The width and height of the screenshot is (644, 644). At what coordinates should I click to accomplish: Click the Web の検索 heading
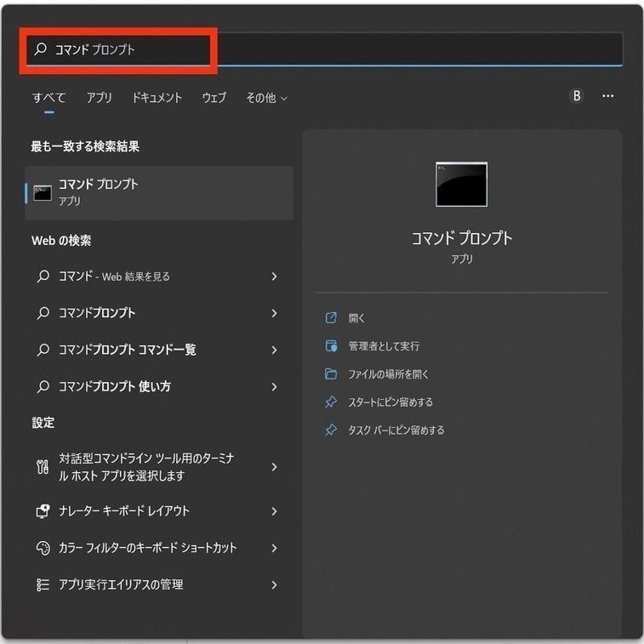(61, 240)
